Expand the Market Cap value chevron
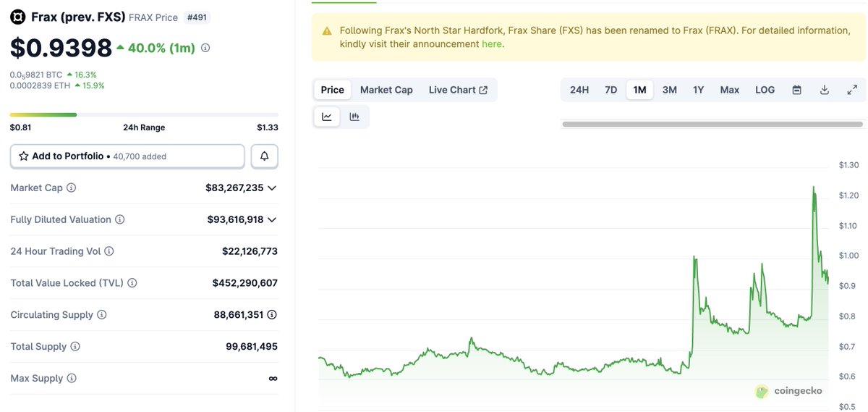 pyautogui.click(x=272, y=188)
